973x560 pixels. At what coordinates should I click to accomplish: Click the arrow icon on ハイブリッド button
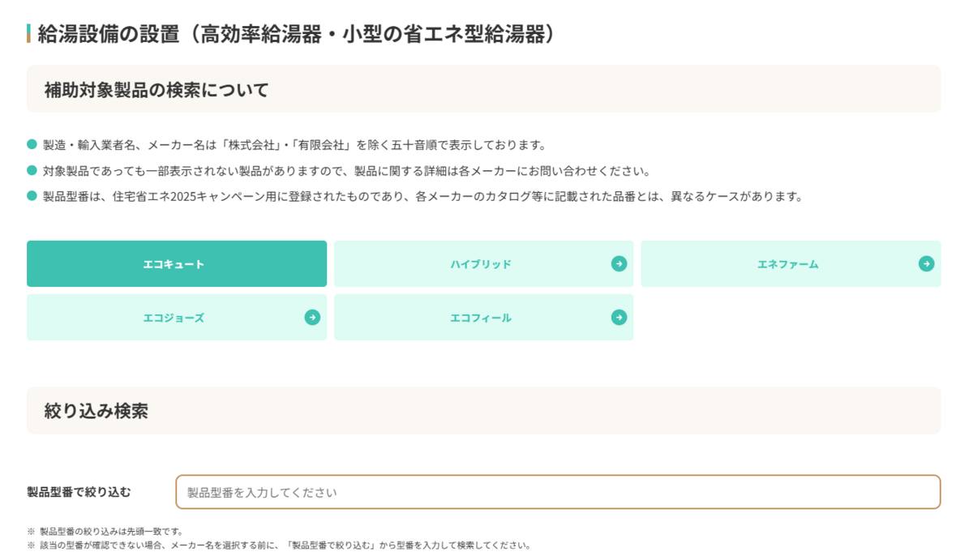click(619, 263)
